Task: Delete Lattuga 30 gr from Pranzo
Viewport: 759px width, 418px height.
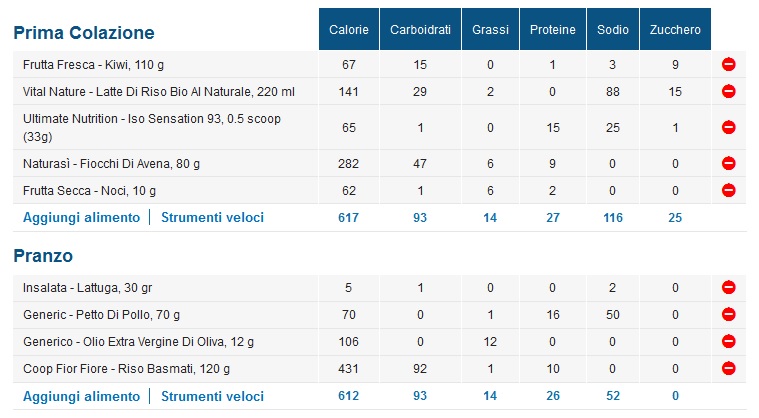Action: (729, 287)
